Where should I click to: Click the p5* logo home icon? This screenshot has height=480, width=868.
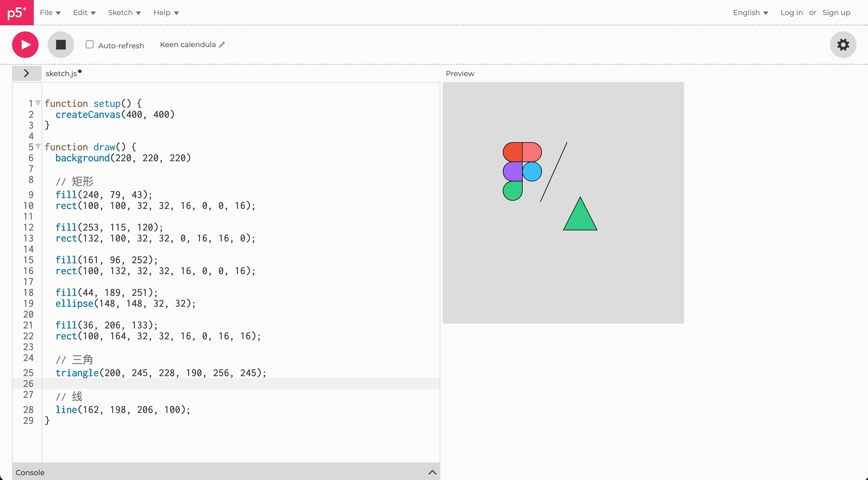point(17,12)
